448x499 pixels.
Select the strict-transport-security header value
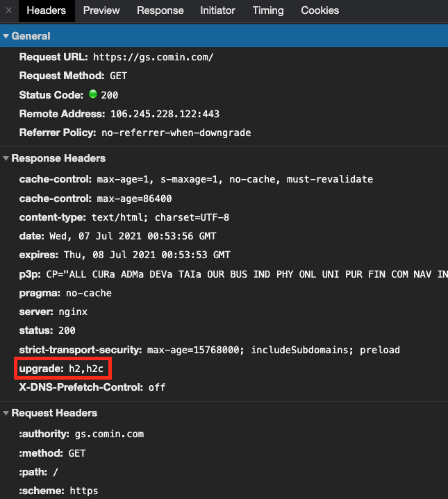[273, 350]
